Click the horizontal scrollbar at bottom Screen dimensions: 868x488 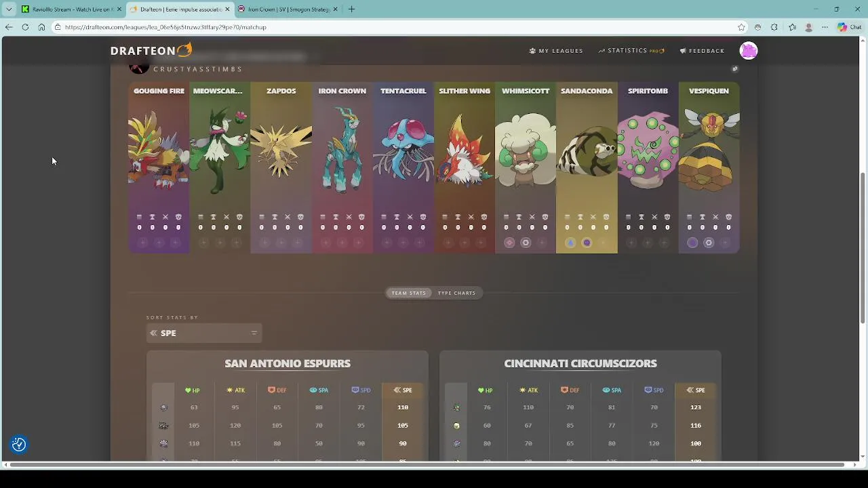[x=427, y=464]
